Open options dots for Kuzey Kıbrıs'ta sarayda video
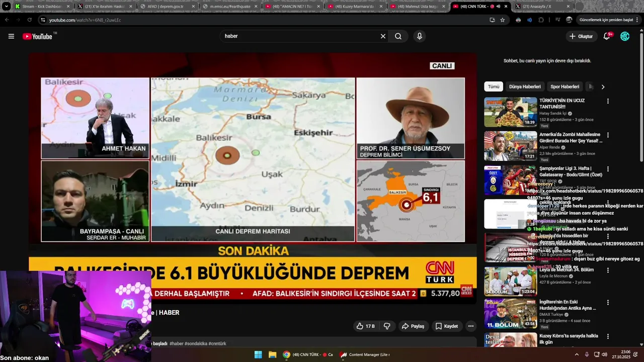The width and height of the screenshot is (644, 362). point(608,336)
